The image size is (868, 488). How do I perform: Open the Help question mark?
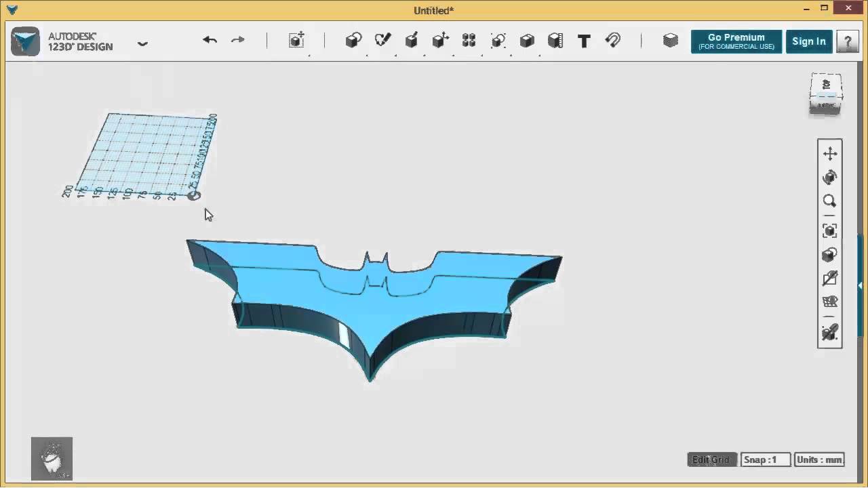pyautogui.click(x=848, y=41)
